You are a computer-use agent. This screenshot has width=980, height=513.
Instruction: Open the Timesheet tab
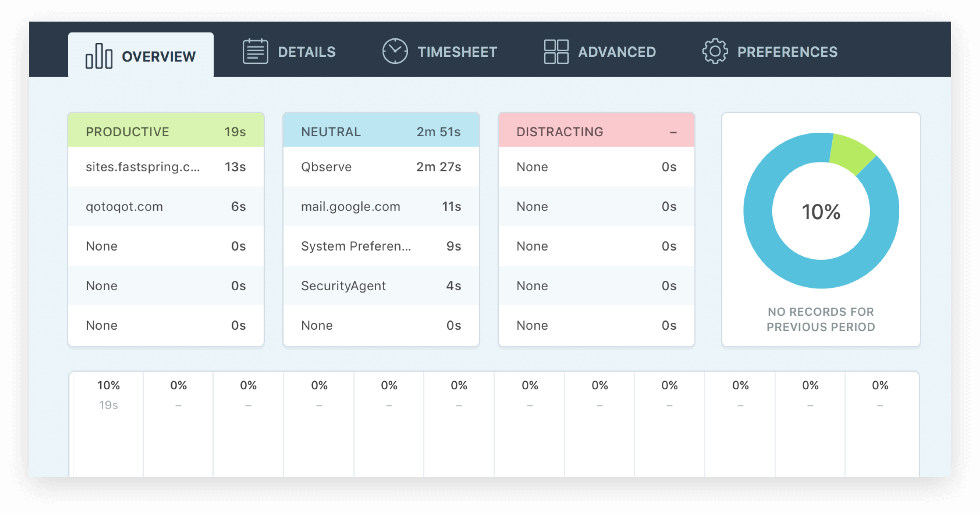458,52
